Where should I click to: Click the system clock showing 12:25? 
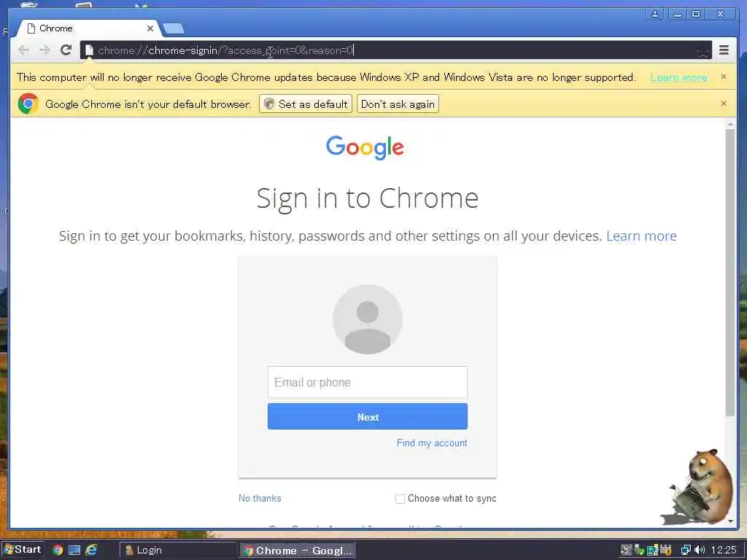(x=724, y=550)
